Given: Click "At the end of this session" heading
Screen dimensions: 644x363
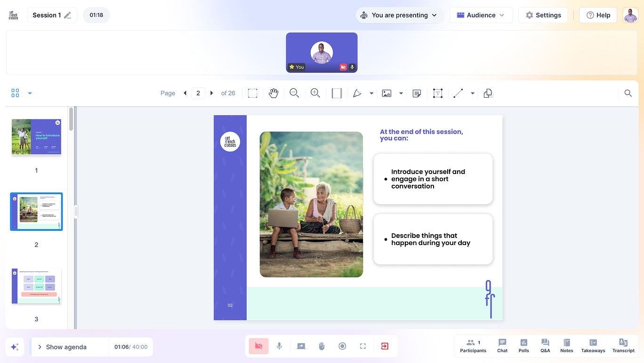Looking at the screenshot, I should 421,135.
